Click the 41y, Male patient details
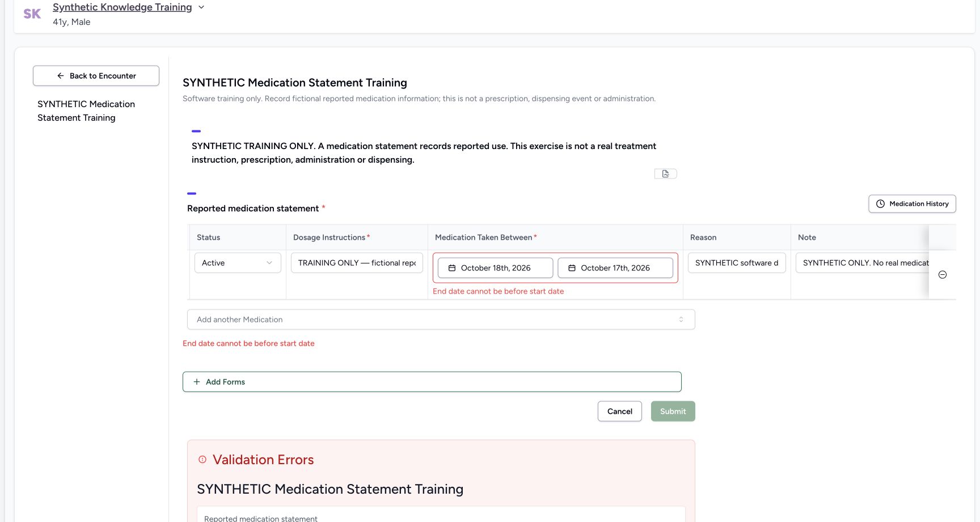980x522 pixels. [x=71, y=22]
